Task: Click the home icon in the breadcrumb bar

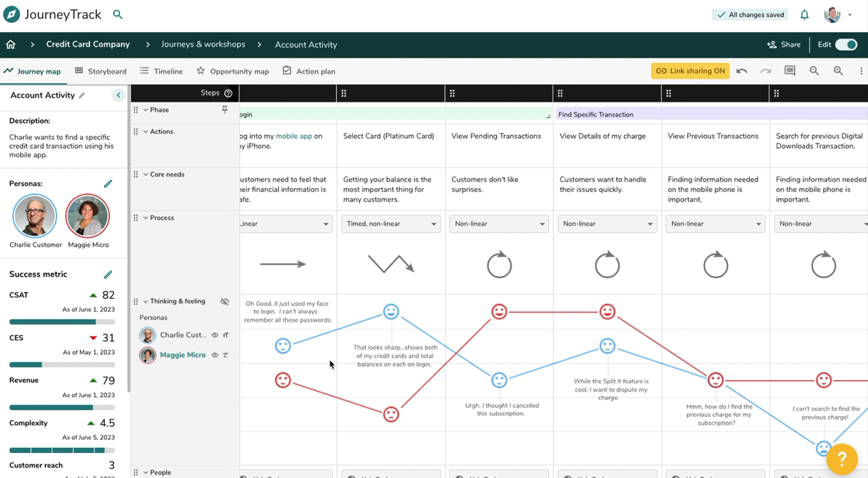Action: pos(10,44)
